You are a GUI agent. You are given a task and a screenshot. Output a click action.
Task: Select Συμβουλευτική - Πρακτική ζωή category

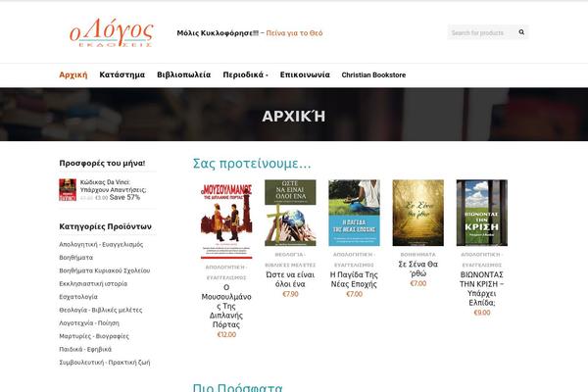coord(105,363)
